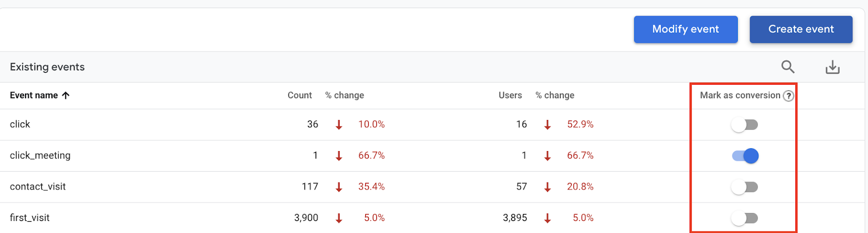Open the first_visit event name
868x233 pixels.
[x=30, y=218]
